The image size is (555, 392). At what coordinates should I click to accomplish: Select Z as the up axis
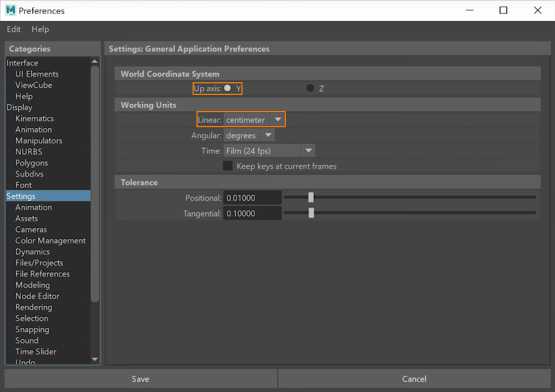point(310,88)
